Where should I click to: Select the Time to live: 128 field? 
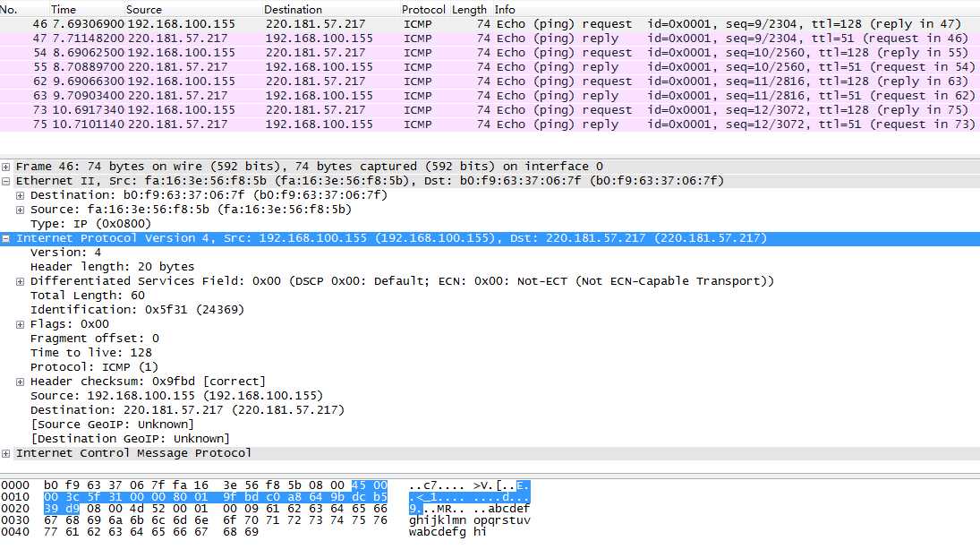[x=91, y=354]
